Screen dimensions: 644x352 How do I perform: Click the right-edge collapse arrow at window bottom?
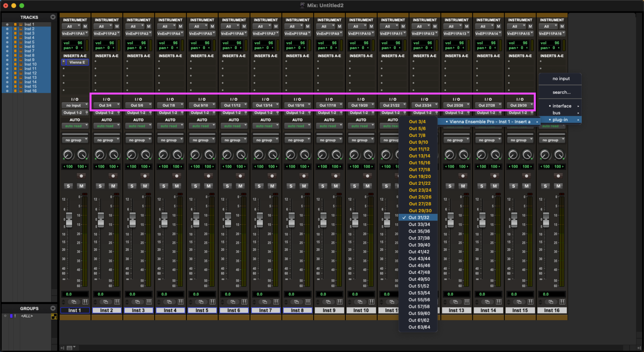[639, 348]
